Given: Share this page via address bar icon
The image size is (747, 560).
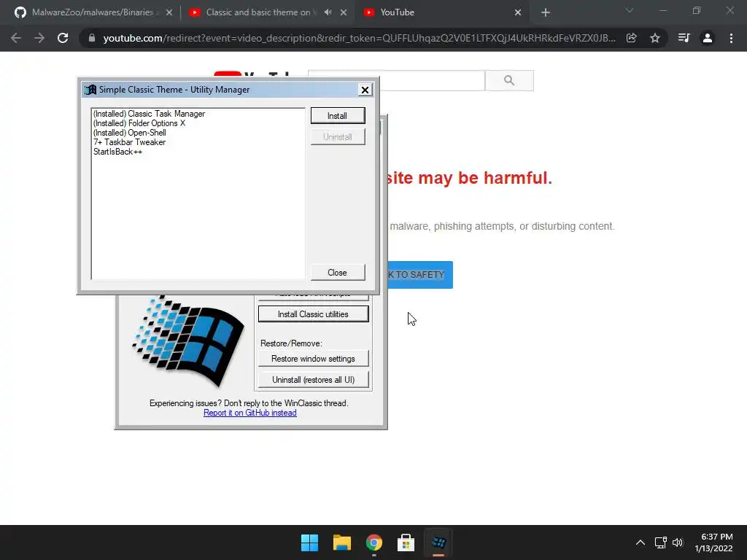Looking at the screenshot, I should 632,38.
